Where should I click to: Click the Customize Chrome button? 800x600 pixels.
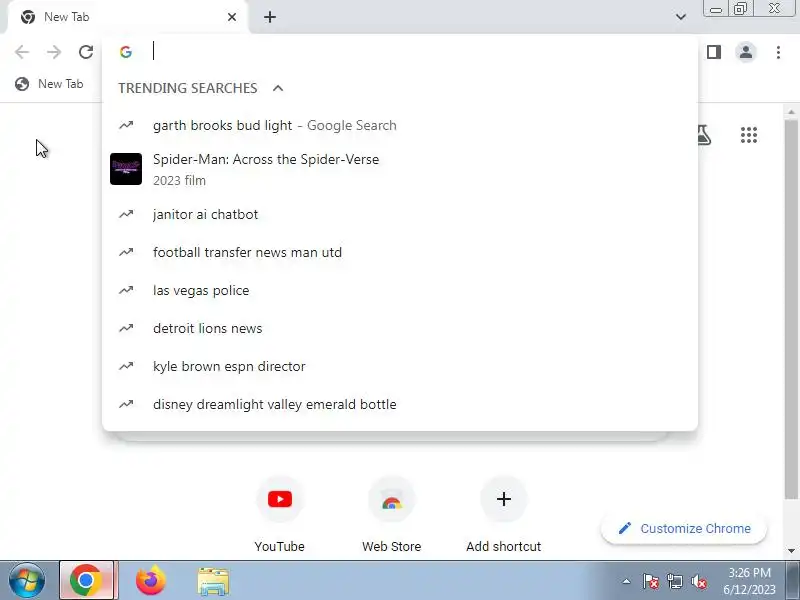coord(684,529)
